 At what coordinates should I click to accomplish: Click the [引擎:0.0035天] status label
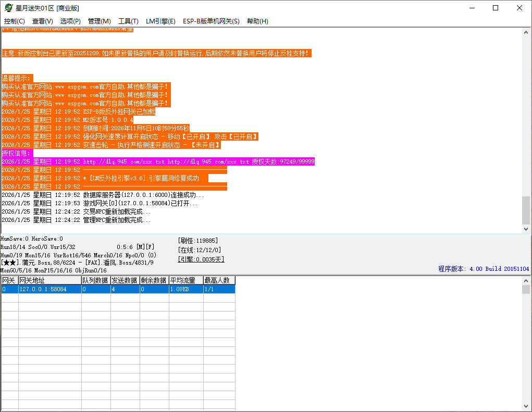201,259
